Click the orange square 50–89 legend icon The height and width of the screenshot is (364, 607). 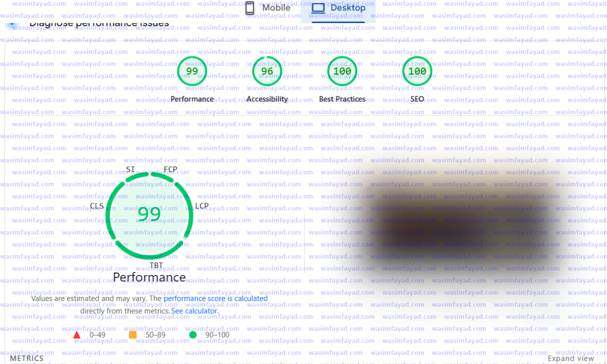point(133,335)
